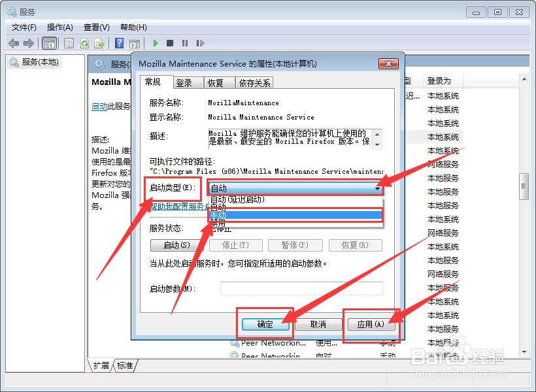
Task: Choose 禁用 from the startup type list
Action: click(295, 223)
